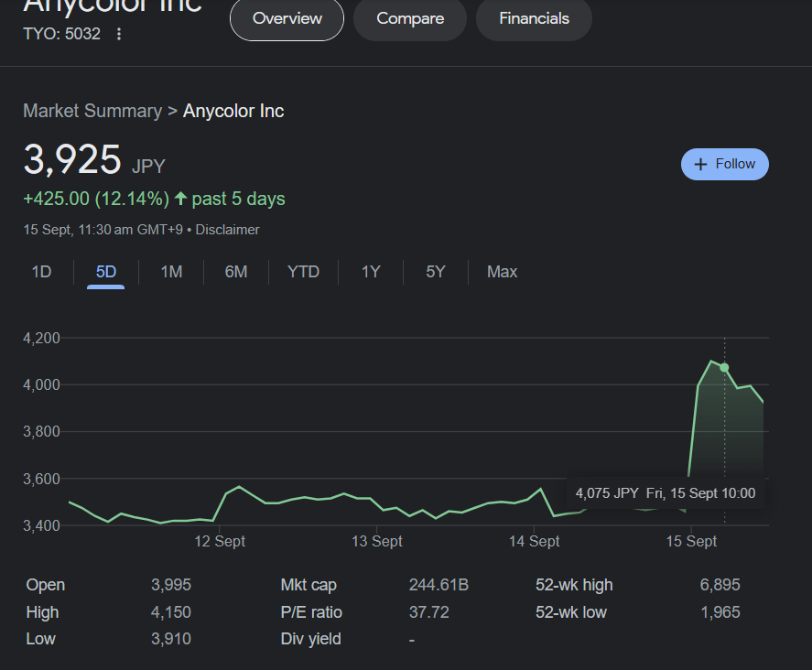
Task: Click the 3,400 y-axis label
Action: tap(41, 525)
